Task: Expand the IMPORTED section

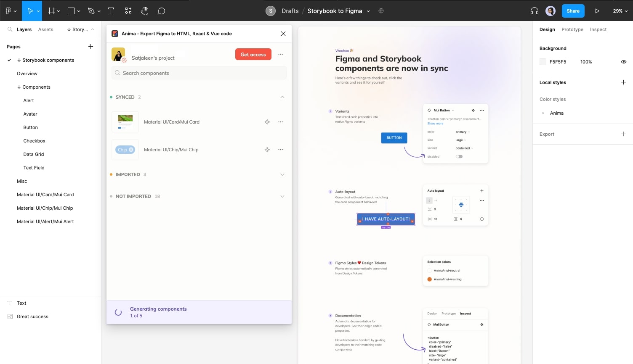Action: 282,174
